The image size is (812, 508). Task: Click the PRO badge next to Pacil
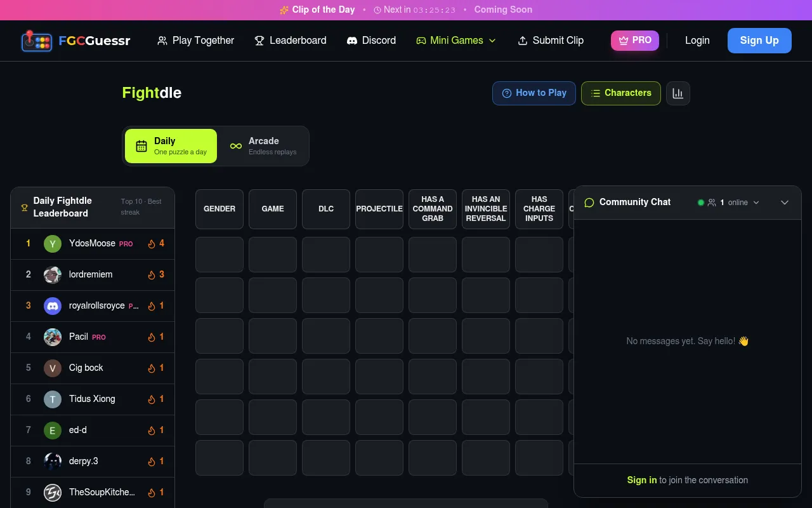[x=99, y=338]
